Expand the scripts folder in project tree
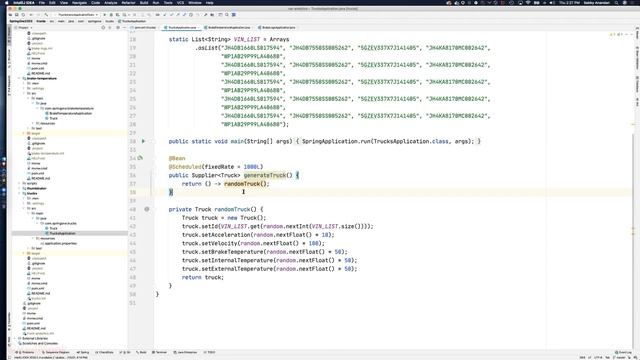 click(19, 183)
